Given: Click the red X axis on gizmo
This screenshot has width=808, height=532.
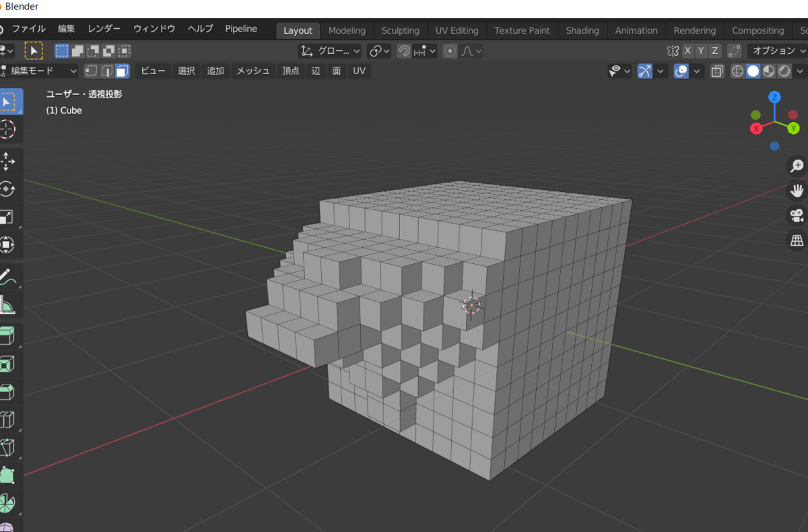Looking at the screenshot, I should 757,128.
